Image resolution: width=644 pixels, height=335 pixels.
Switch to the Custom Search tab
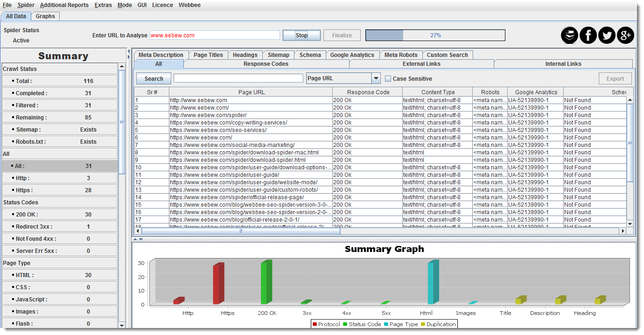[x=448, y=55]
